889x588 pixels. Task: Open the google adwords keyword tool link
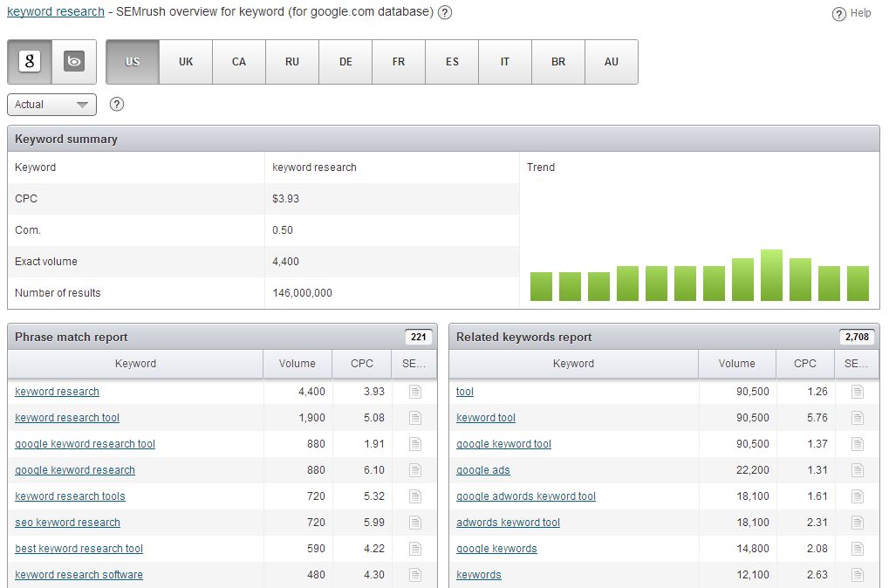525,496
